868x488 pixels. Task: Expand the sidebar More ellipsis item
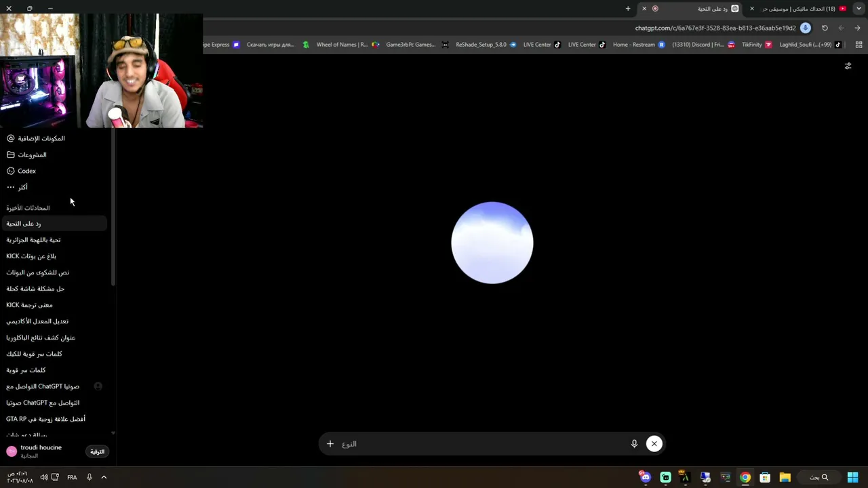point(10,187)
